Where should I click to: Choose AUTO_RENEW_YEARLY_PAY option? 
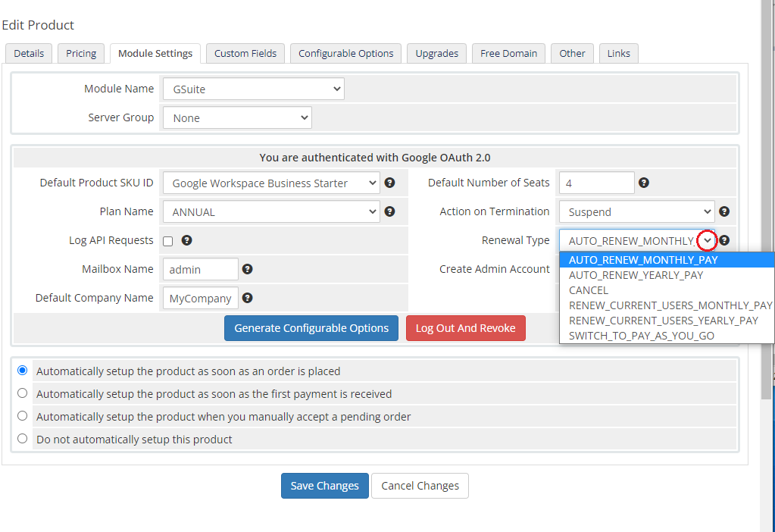666,275
